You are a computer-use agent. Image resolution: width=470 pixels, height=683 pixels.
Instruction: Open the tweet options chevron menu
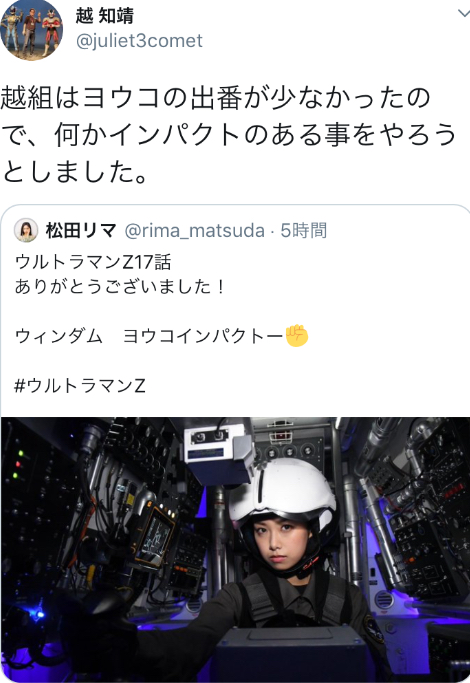click(x=464, y=14)
